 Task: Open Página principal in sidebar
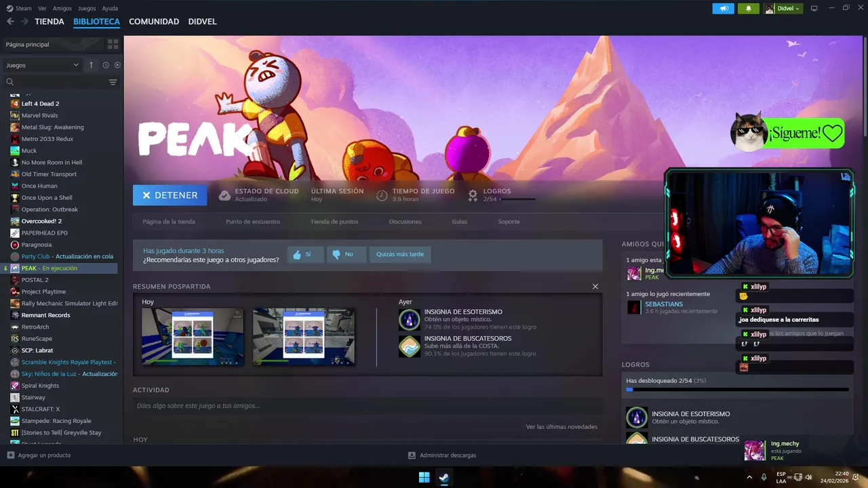[x=52, y=44]
